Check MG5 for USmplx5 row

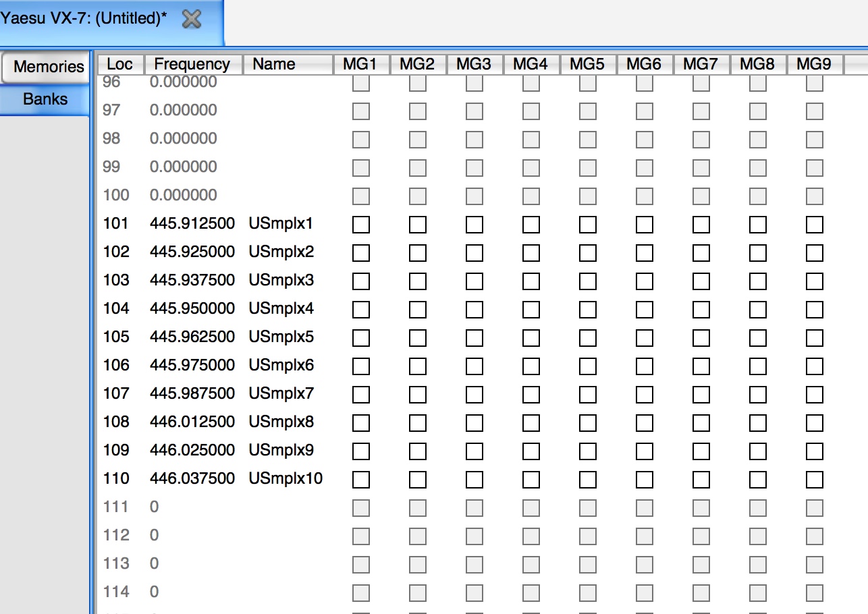coord(588,337)
